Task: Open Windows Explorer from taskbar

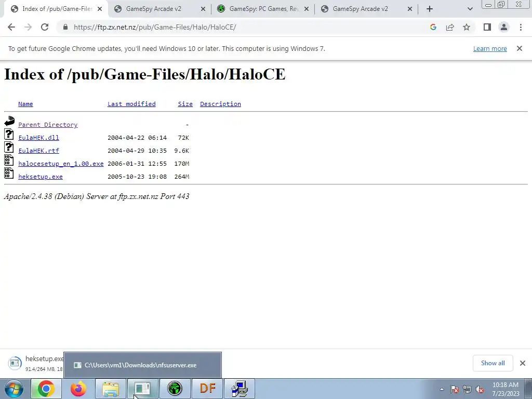Action: [x=111, y=389]
